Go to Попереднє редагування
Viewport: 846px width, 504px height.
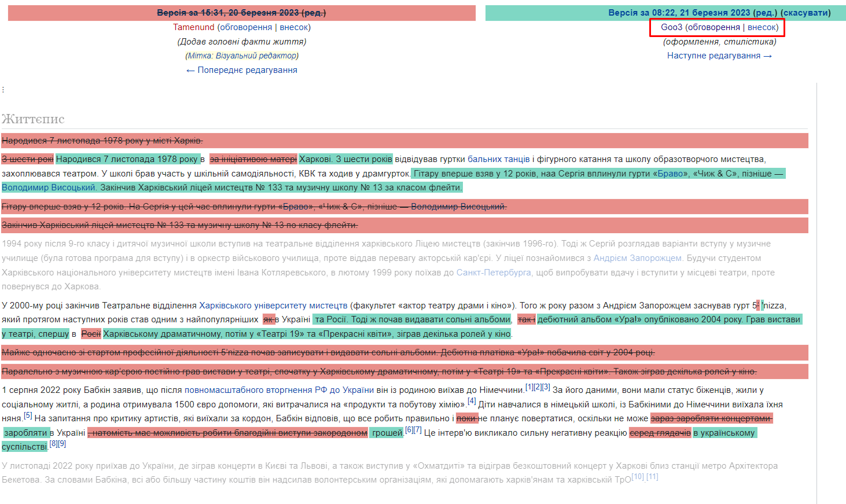(241, 70)
